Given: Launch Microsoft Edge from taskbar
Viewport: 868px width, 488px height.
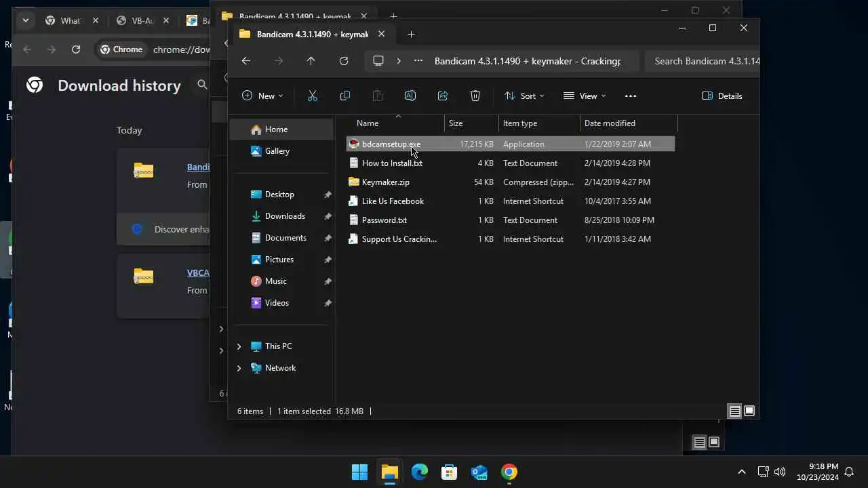Looking at the screenshot, I should (419, 472).
